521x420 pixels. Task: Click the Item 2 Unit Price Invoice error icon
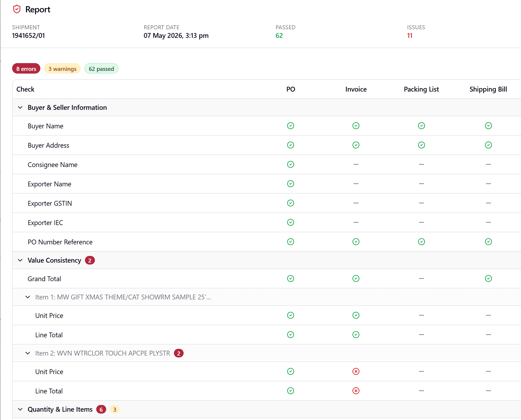click(x=356, y=371)
